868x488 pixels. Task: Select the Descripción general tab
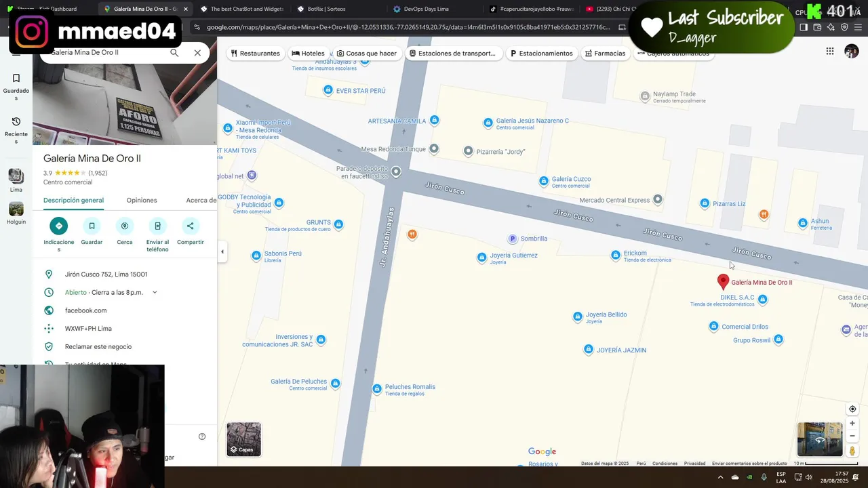73,200
